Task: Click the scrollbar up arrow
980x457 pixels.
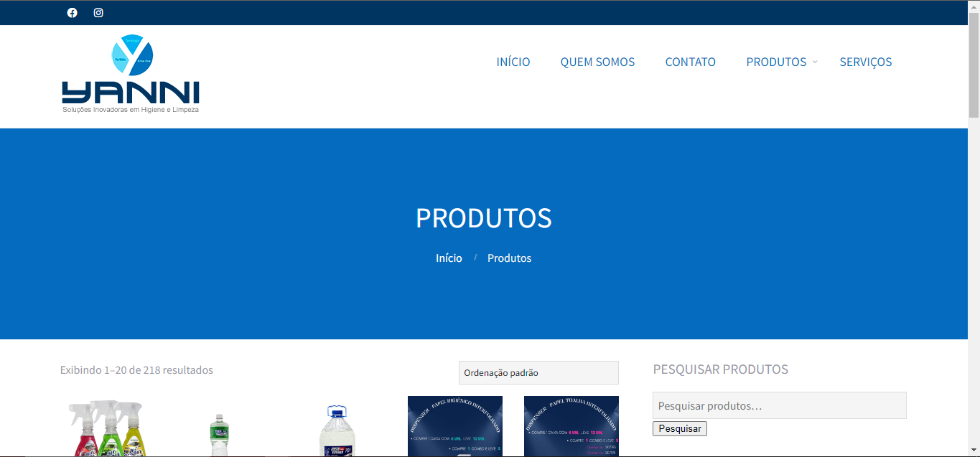Action: click(974, 6)
